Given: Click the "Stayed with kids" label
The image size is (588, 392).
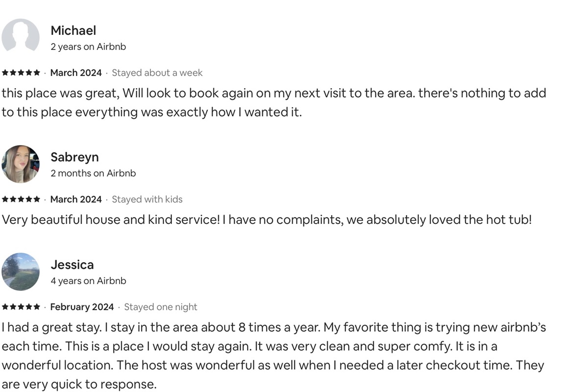Looking at the screenshot, I should 147,199.
